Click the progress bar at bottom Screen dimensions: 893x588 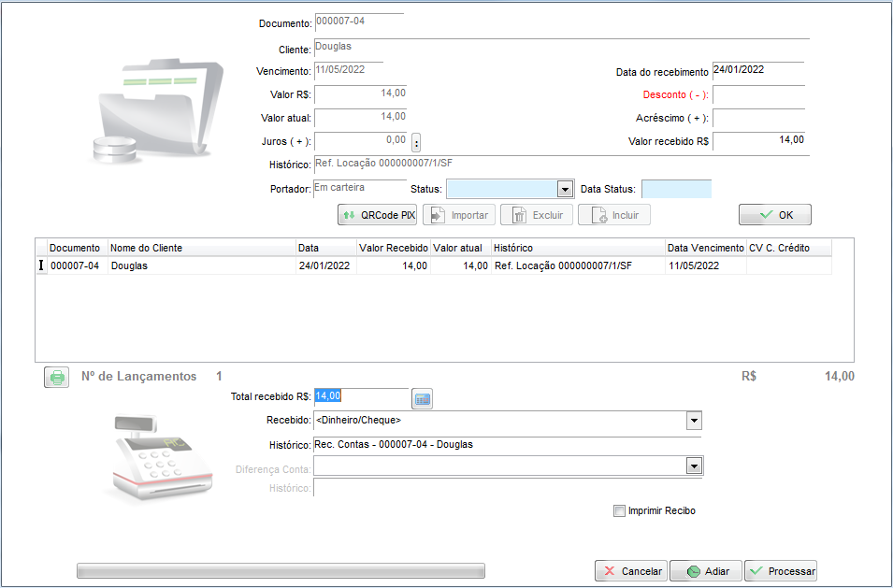point(281,570)
